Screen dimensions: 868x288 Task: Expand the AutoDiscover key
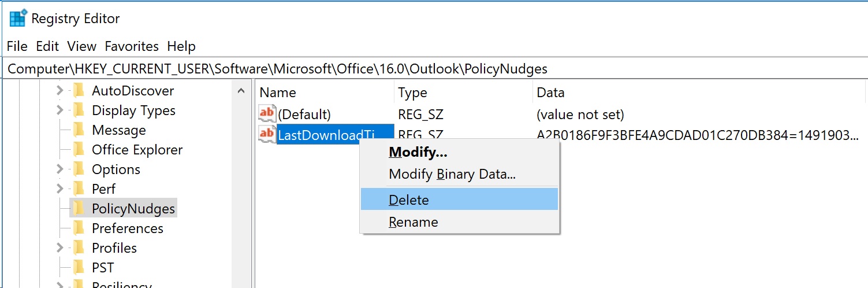coord(59,91)
